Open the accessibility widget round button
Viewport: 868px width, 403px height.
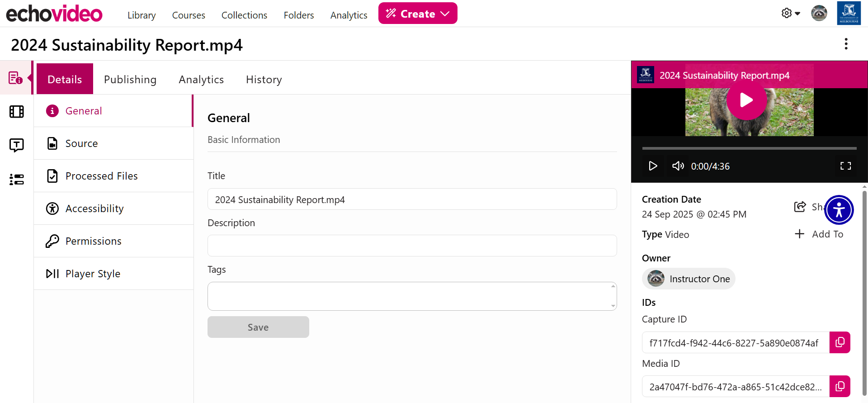[839, 210]
